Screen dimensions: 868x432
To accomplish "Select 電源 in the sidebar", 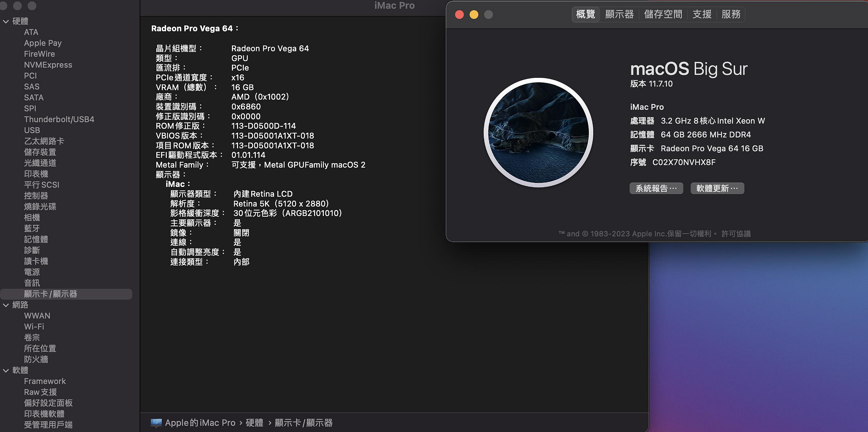I will (x=32, y=272).
